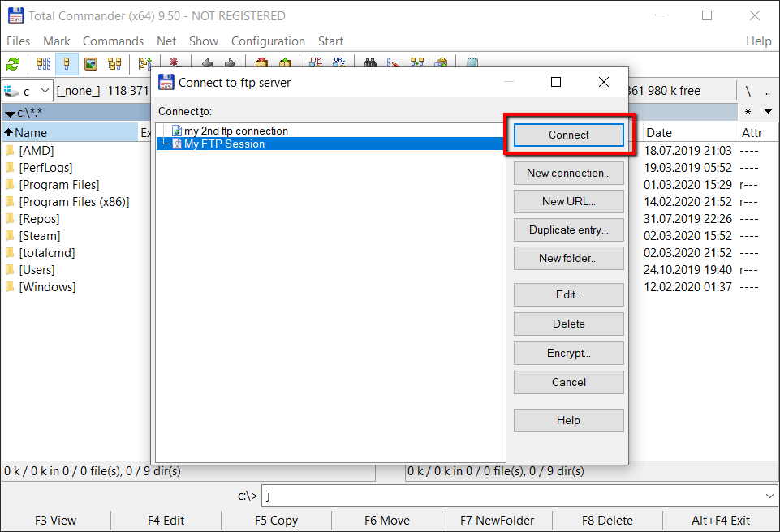The image size is (780, 532).
Task: Click the invert selection red asterisk icon
Action: [174, 62]
